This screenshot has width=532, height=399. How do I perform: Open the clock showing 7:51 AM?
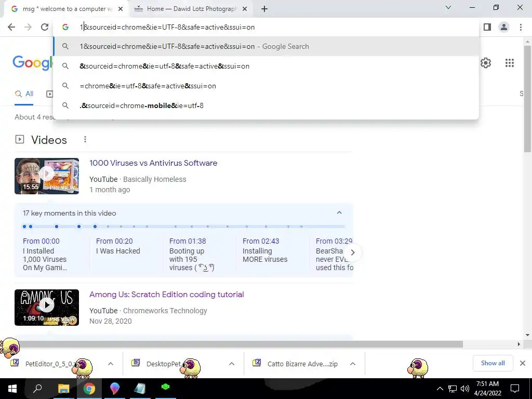(487, 389)
